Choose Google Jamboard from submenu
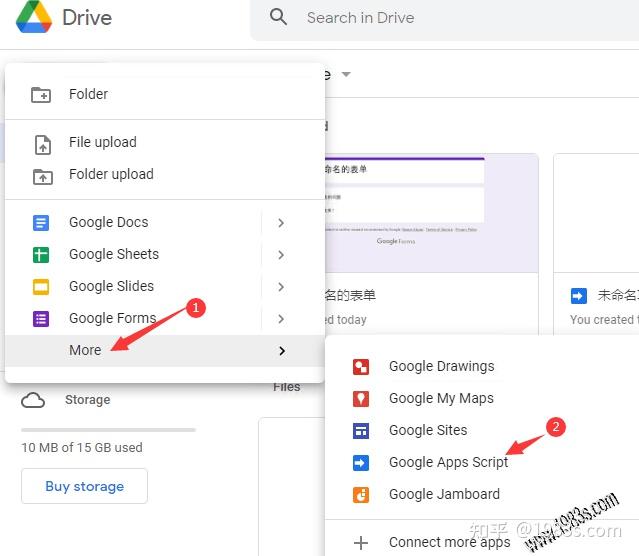This screenshot has width=639, height=556. tap(482, 494)
